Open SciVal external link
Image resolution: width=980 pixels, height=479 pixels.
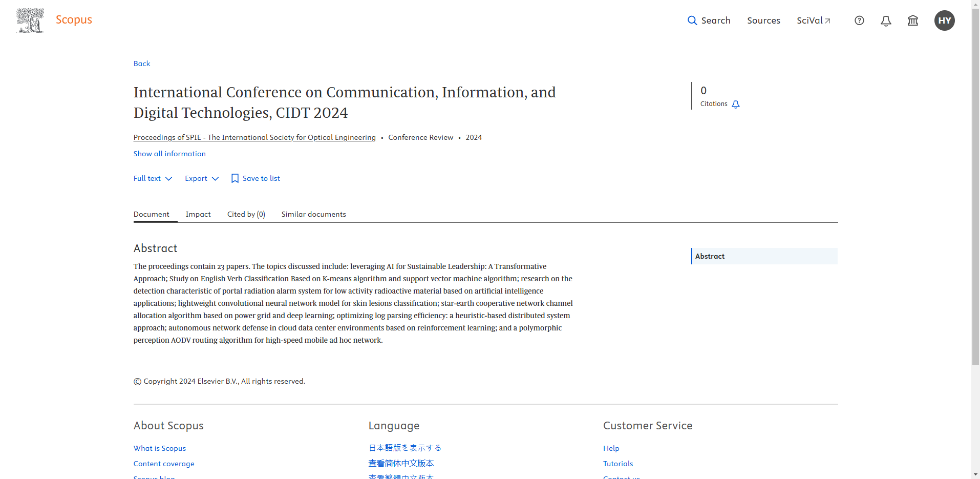(813, 20)
